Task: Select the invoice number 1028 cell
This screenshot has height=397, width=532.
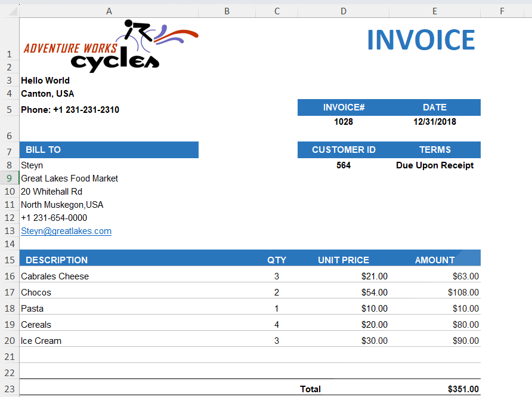Action: click(344, 122)
